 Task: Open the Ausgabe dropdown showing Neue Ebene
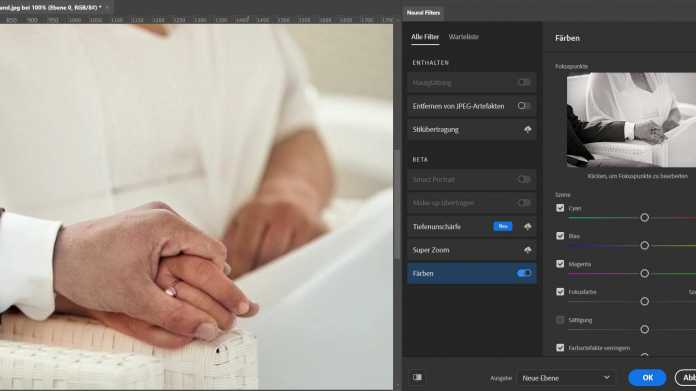566,378
